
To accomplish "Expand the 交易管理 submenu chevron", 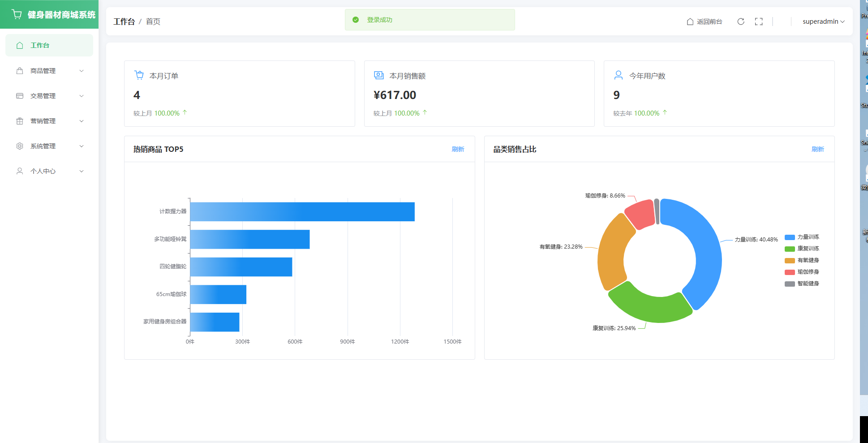I will [82, 96].
